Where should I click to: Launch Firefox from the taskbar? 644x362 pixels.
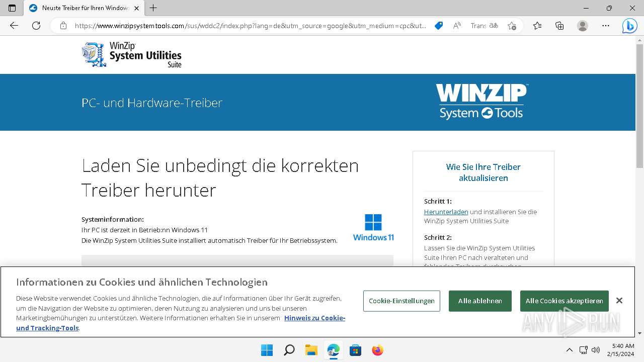click(377, 350)
